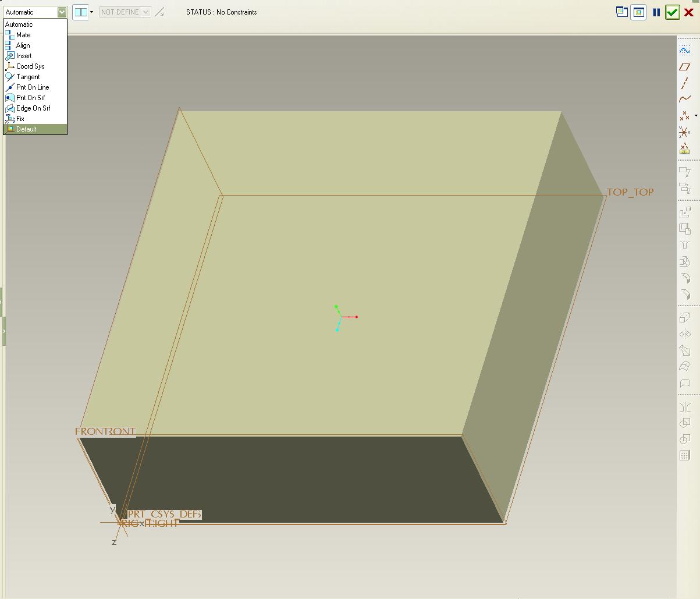Expand the Datum Point tool's dropdown arrow
Viewport: 700px width, 599px height.
[695, 115]
